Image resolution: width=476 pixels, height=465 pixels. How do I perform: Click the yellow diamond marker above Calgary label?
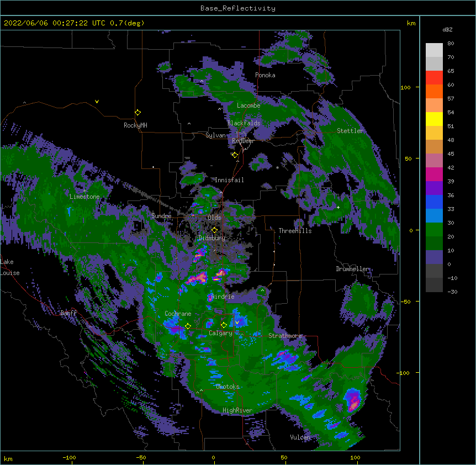[x=224, y=325]
